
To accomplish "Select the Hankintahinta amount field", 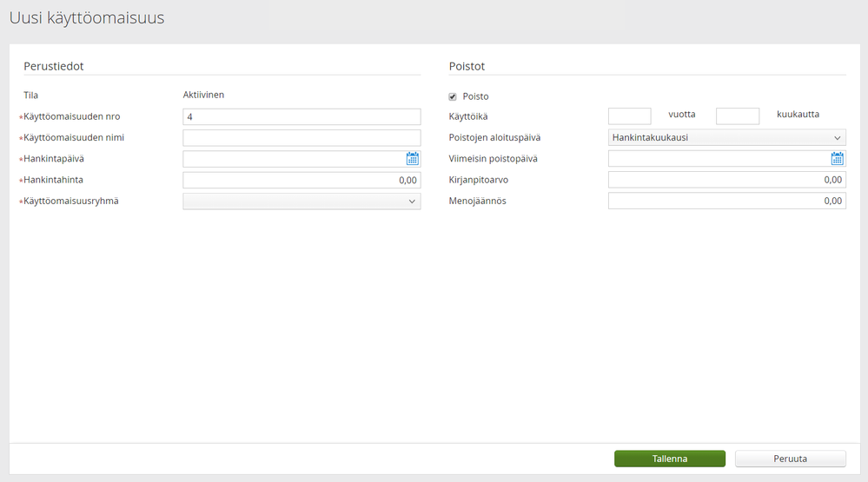I will 301,180.
